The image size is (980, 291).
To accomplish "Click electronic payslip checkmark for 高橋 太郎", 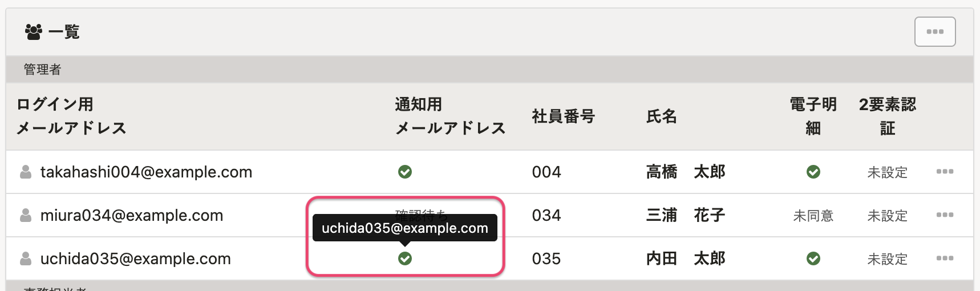I will coord(813,172).
